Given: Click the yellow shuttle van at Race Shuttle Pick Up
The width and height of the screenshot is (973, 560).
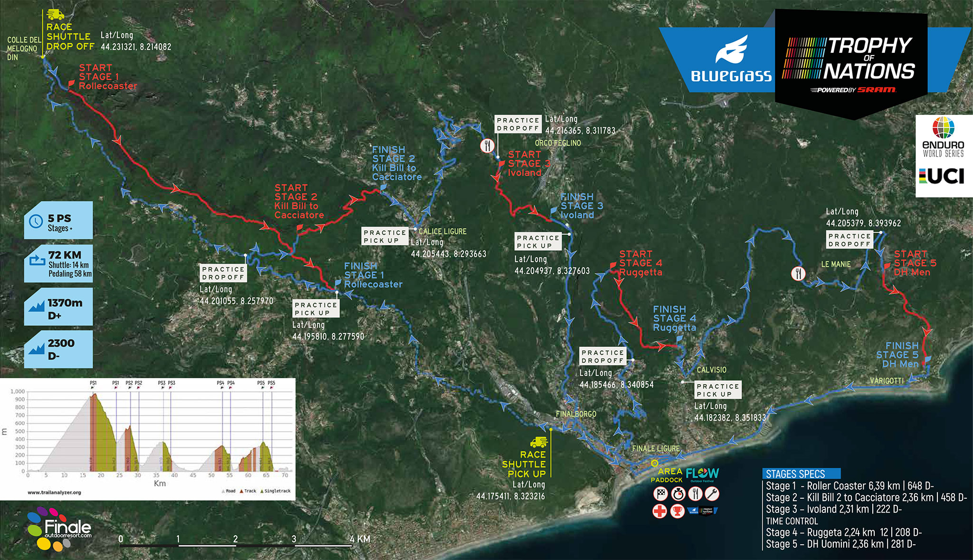Looking at the screenshot, I should pyautogui.click(x=539, y=442).
